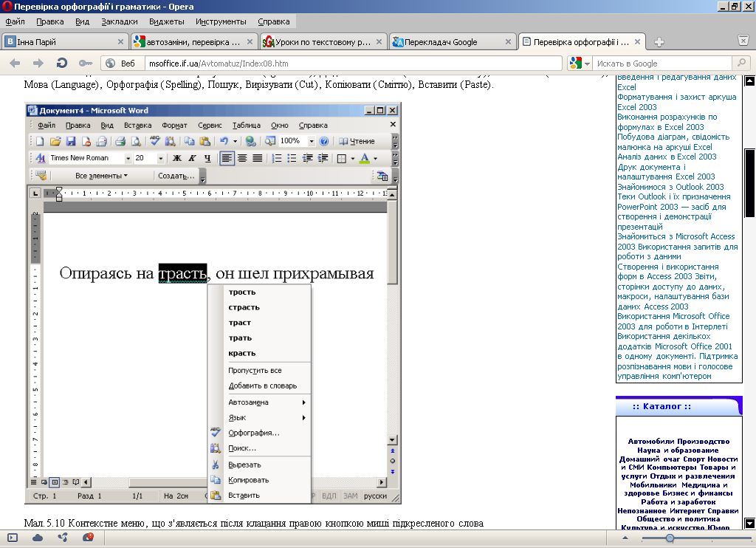
Task: Click the Print Preview magnifier icon
Action: (x=136, y=141)
